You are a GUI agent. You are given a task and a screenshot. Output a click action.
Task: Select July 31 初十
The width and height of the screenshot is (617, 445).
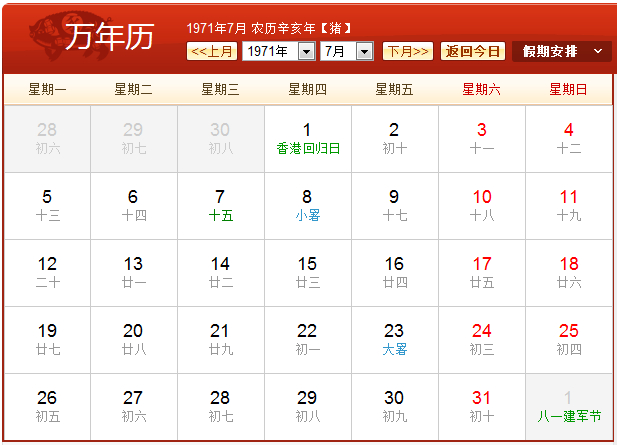coord(482,406)
